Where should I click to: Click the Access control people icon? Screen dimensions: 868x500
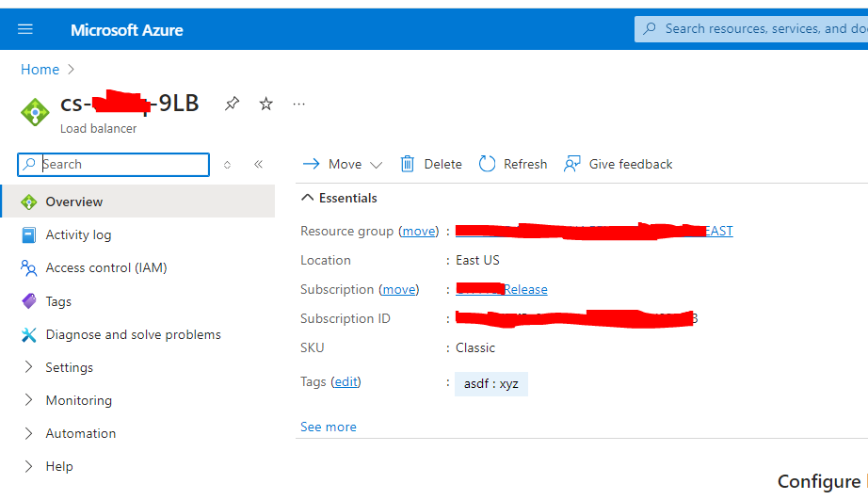29,268
